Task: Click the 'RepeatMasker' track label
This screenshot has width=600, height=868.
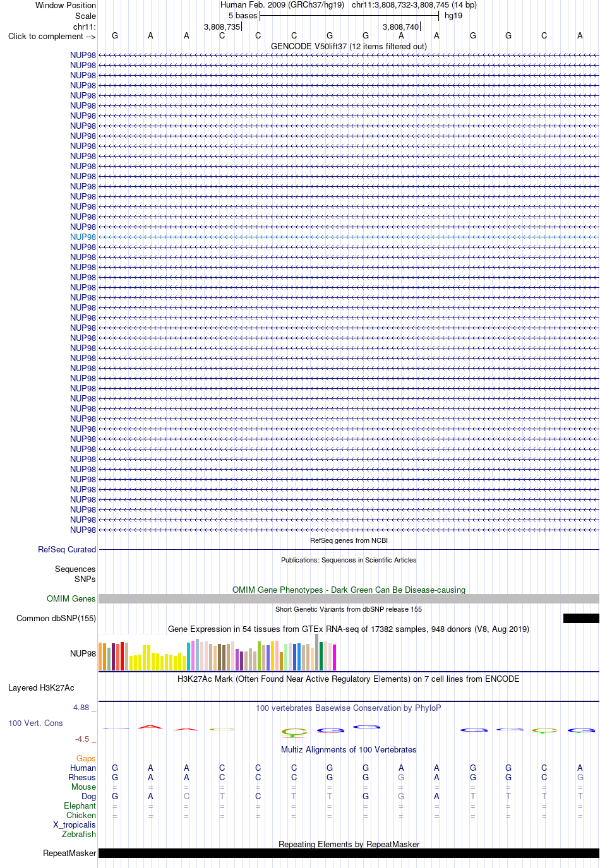Action: 69,853
